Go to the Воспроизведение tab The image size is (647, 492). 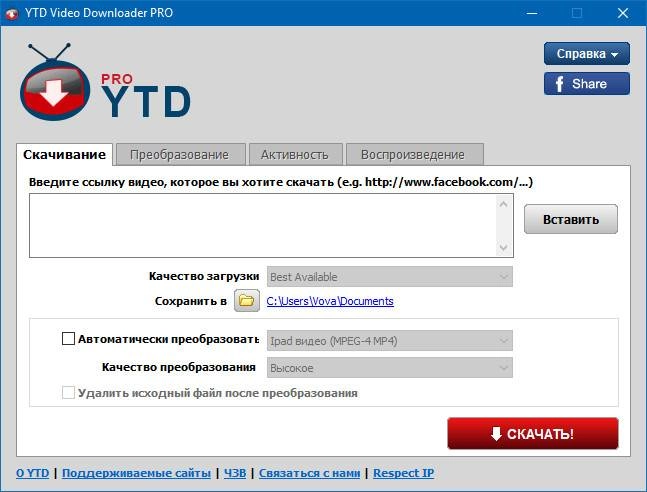click(414, 155)
